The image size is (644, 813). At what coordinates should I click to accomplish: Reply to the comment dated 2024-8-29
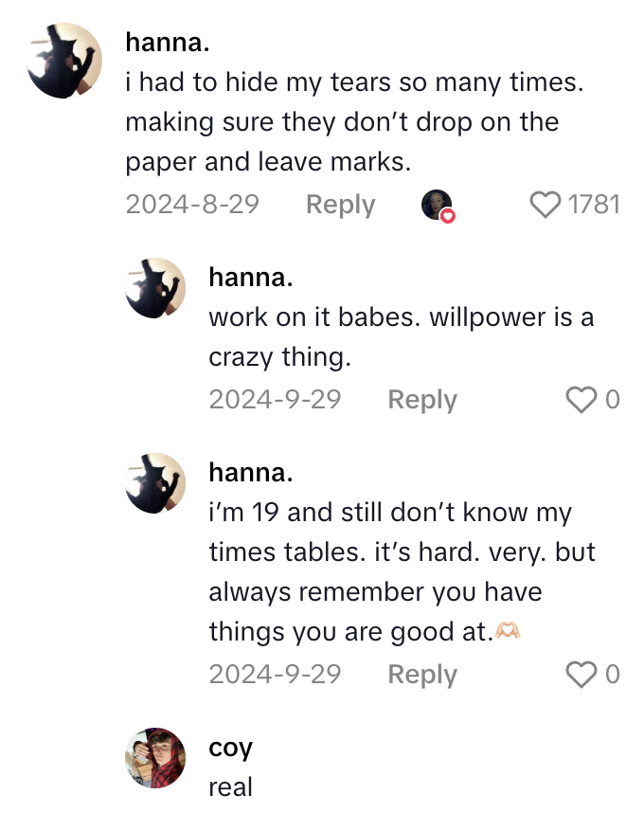click(340, 205)
